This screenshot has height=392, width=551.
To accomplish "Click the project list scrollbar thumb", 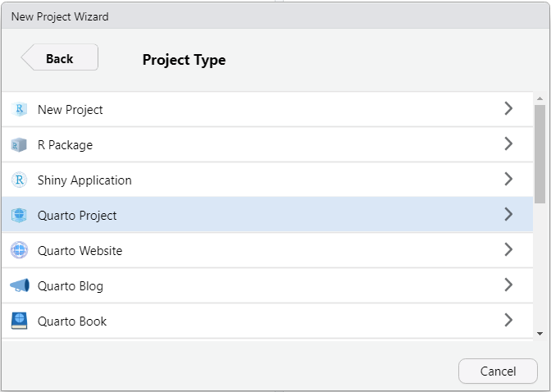I will [540, 152].
